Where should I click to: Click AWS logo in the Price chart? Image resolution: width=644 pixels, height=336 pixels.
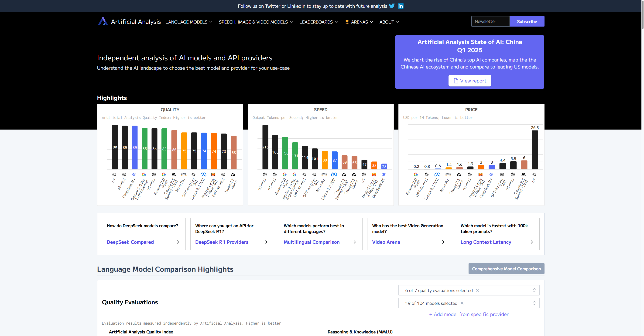(x=448, y=174)
